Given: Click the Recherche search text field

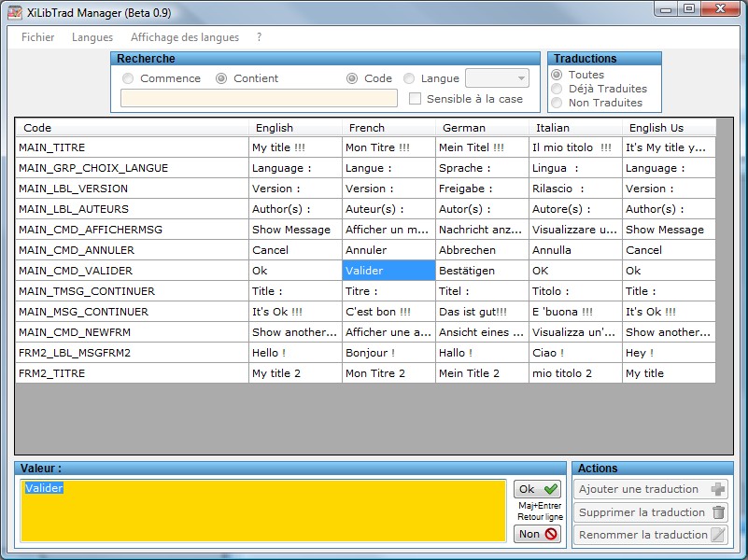Looking at the screenshot, I should (x=259, y=98).
